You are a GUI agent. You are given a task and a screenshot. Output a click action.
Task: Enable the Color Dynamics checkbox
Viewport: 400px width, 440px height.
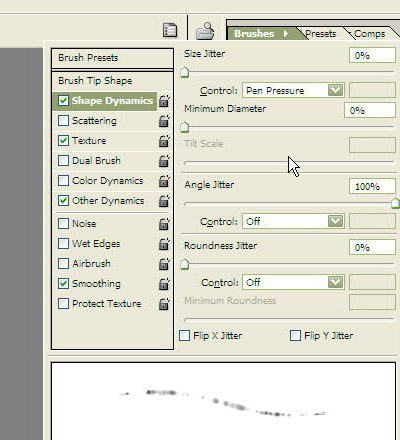tap(63, 180)
